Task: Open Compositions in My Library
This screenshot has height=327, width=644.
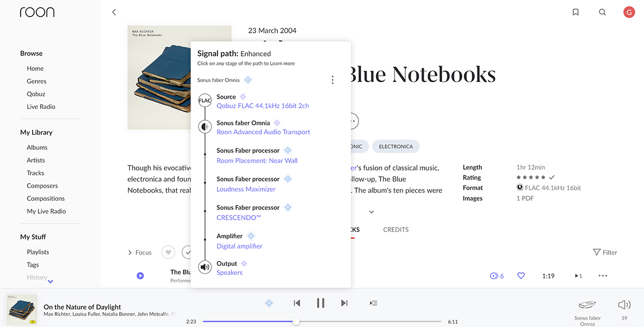Action: click(x=46, y=199)
